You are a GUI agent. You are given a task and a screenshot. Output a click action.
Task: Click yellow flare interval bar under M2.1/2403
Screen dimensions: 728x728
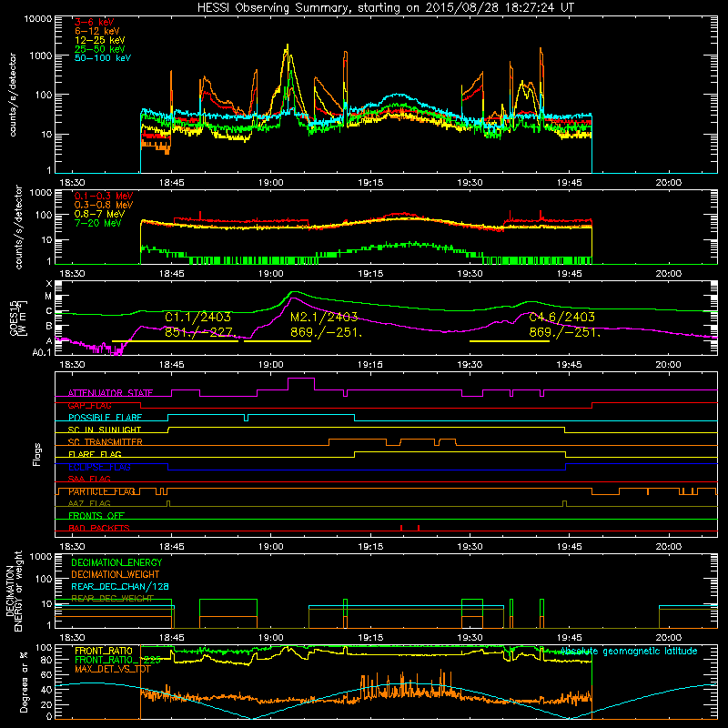(278, 341)
